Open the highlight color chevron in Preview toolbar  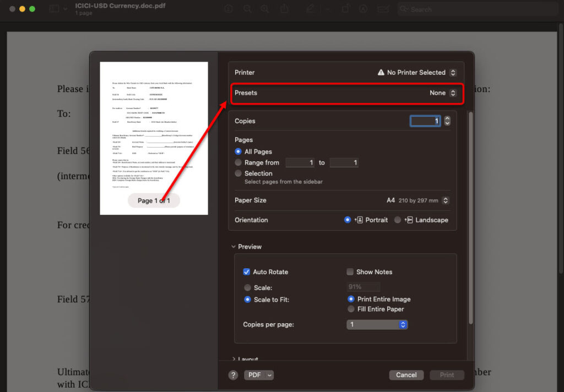[x=328, y=9]
